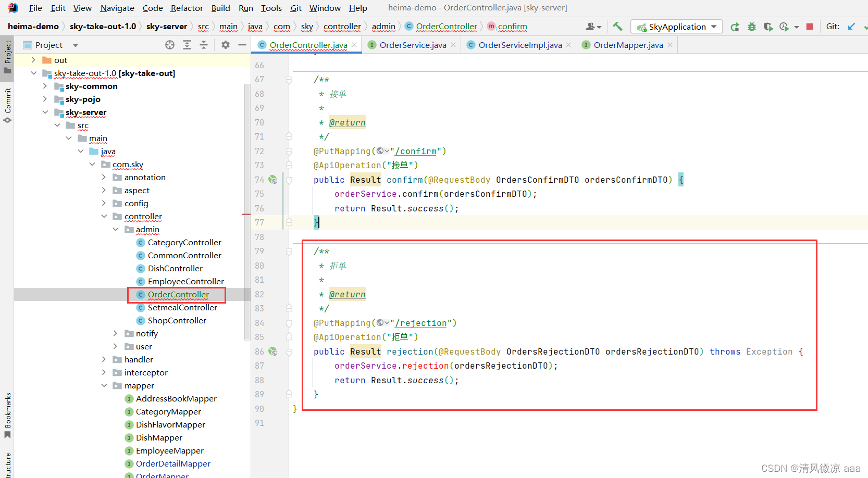The image size is (868, 478).
Task: Click gutter run icon on line 74
Action: click(x=272, y=180)
